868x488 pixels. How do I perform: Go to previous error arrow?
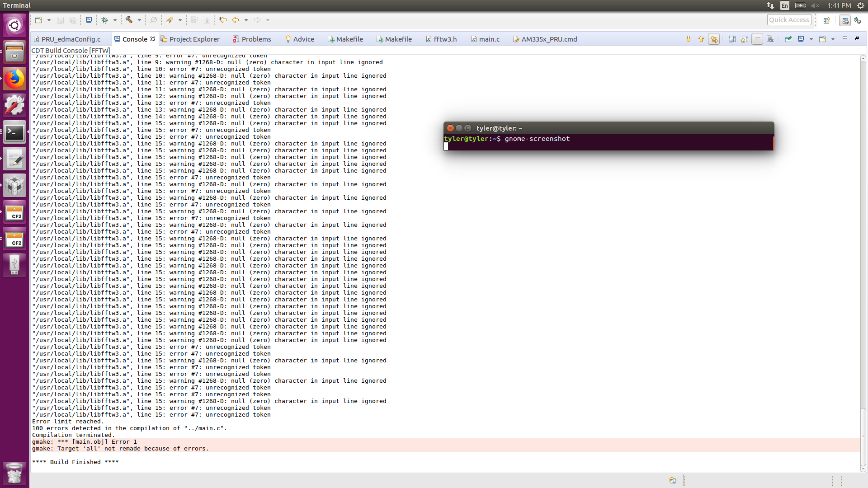point(701,39)
